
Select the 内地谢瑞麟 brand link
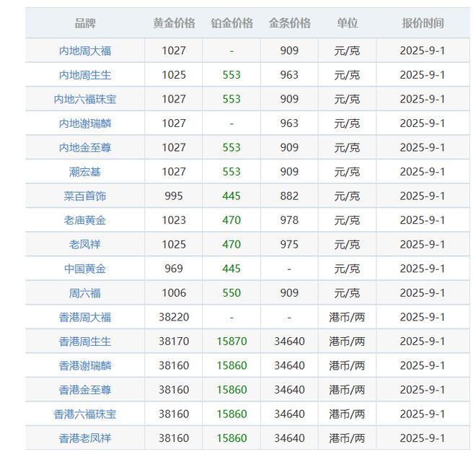[x=85, y=123]
